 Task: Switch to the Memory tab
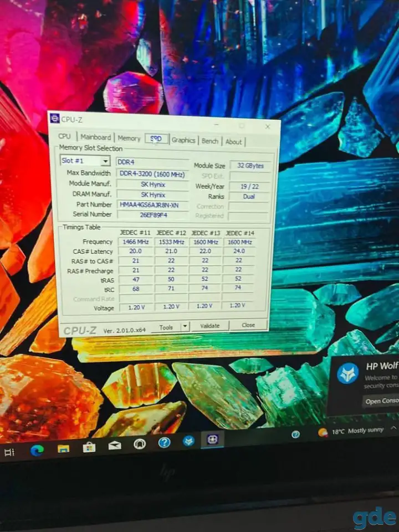click(x=129, y=138)
